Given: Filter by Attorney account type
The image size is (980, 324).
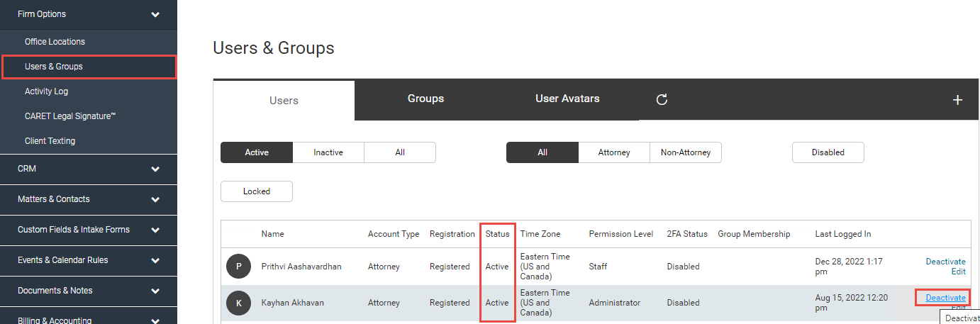Looking at the screenshot, I should (x=614, y=152).
